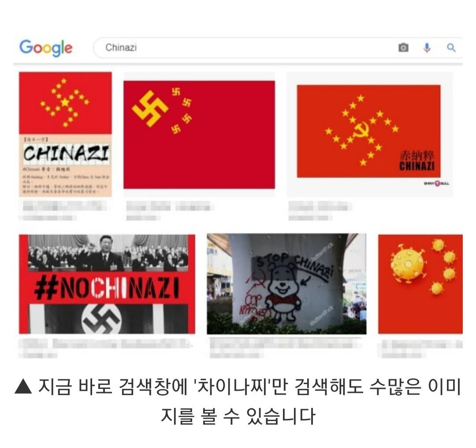476x448 pixels.
Task: Open the #NOCHINAZI banner thumbnail
Action: pyautogui.click(x=107, y=284)
